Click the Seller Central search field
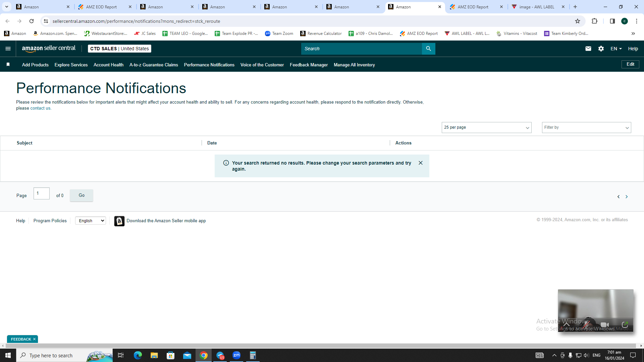 point(361,49)
